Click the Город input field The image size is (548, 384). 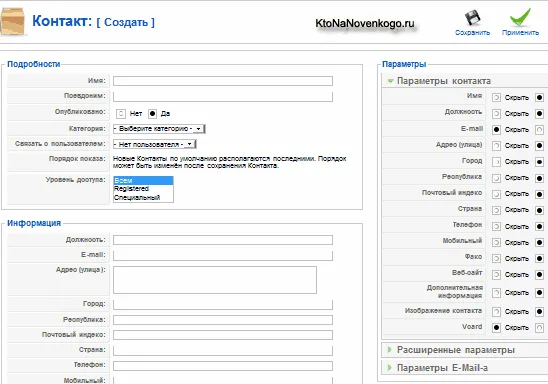[x=223, y=304]
